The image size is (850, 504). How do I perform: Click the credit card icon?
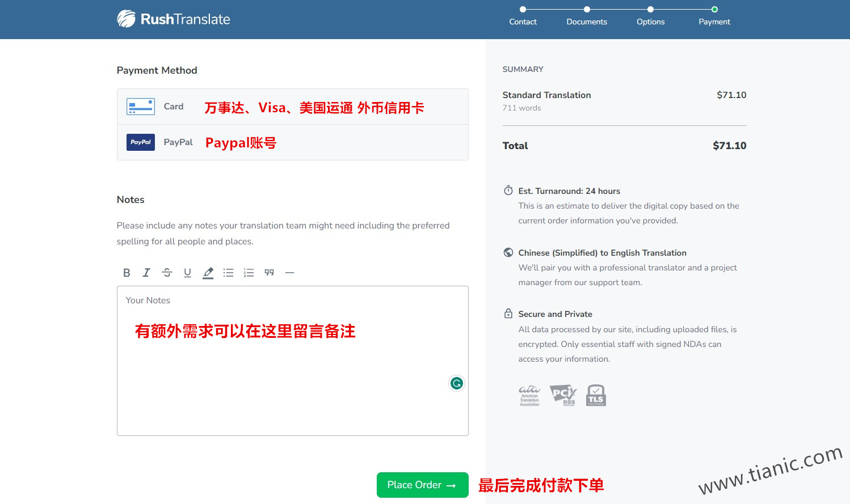point(141,107)
